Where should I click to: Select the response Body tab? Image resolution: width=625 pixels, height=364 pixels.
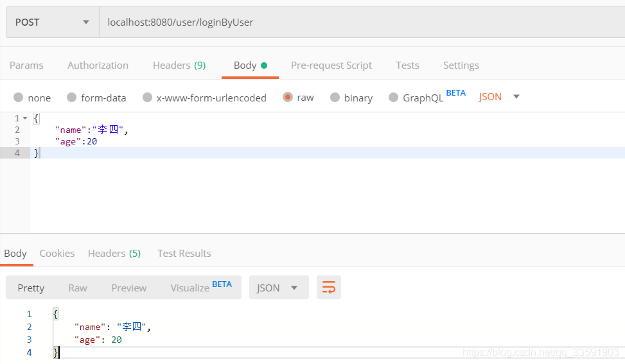tap(15, 254)
